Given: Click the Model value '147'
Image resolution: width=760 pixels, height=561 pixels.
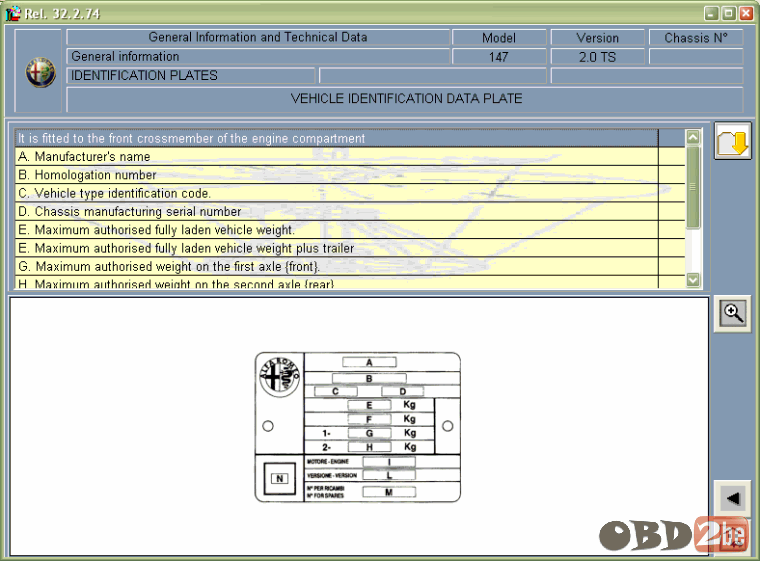Looking at the screenshot, I should [499, 57].
